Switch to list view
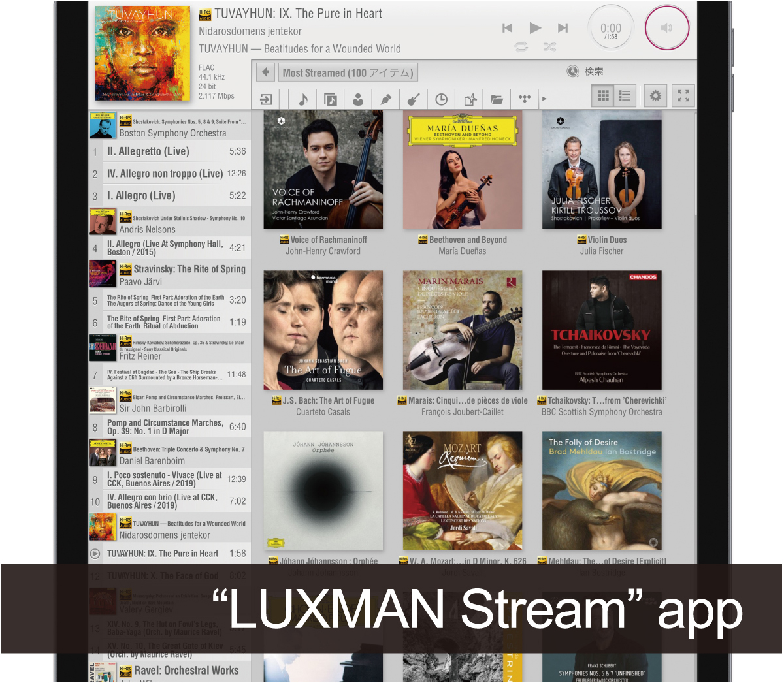Screen dimensions: 784x683 [x=625, y=97]
